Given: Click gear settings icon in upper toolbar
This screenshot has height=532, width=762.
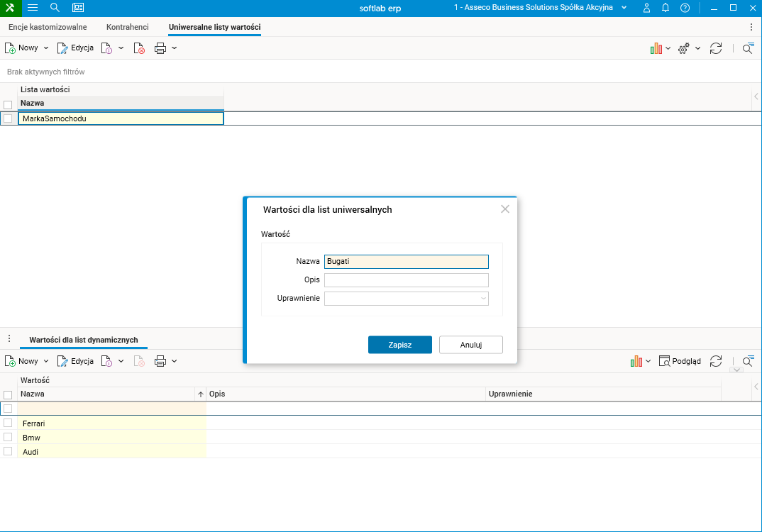Looking at the screenshot, I should (x=684, y=48).
